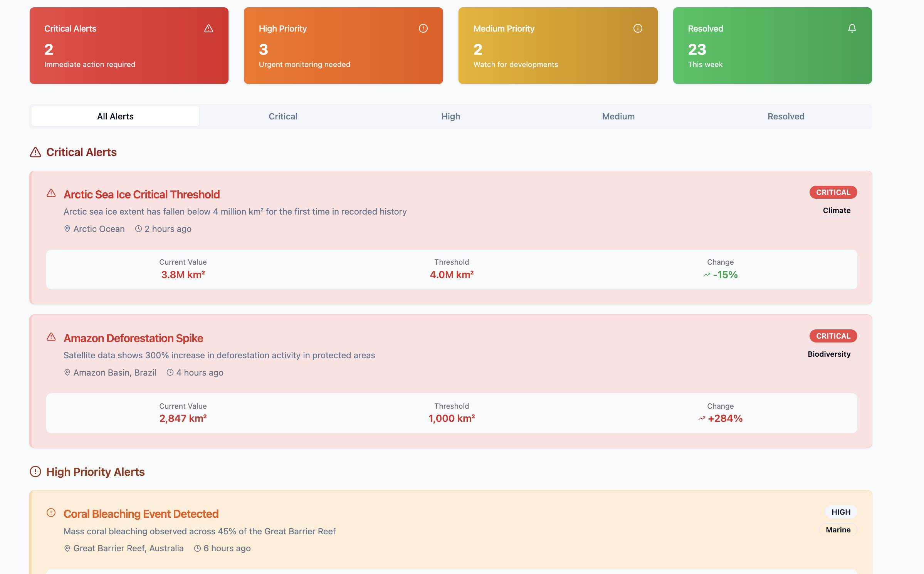Open the Medium tab
Image resolution: width=924 pixels, height=574 pixels.
(618, 116)
